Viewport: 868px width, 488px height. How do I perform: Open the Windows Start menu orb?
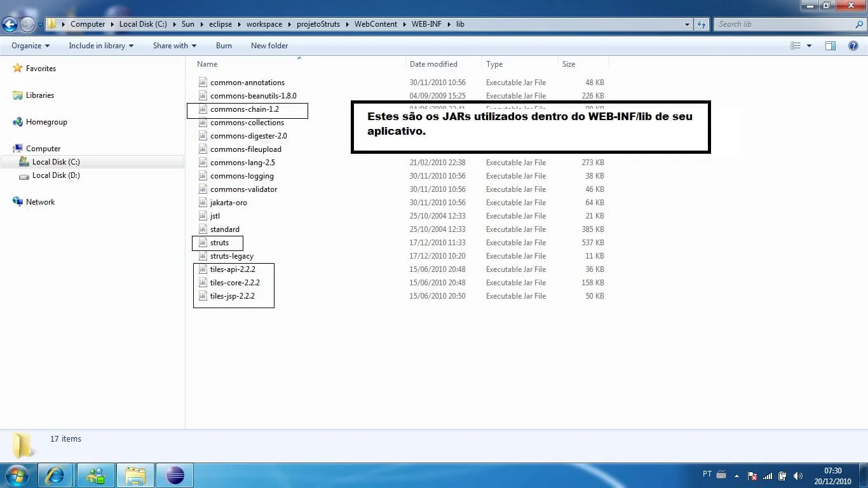[16, 475]
